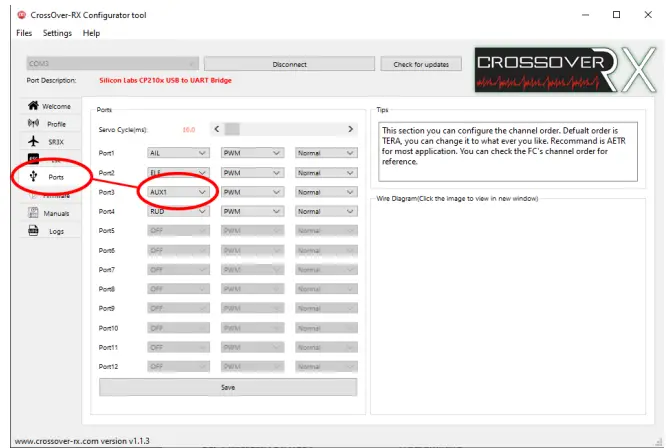Open the Help menu
The height and width of the screenshot is (448, 666).
point(91,33)
